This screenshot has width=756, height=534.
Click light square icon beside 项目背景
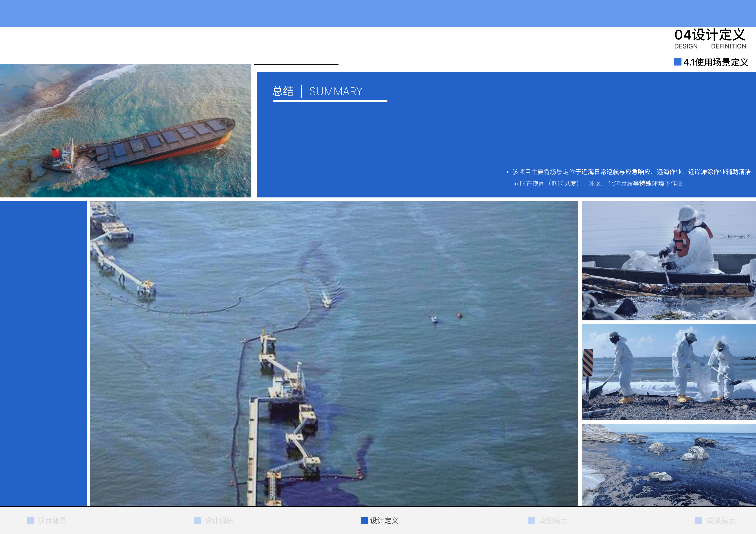[x=31, y=521]
